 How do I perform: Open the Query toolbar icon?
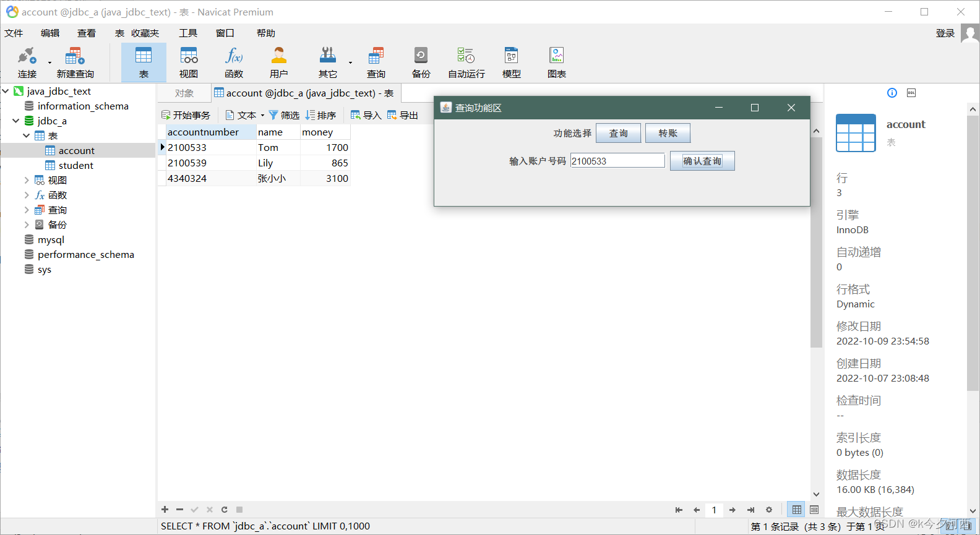[x=376, y=62]
